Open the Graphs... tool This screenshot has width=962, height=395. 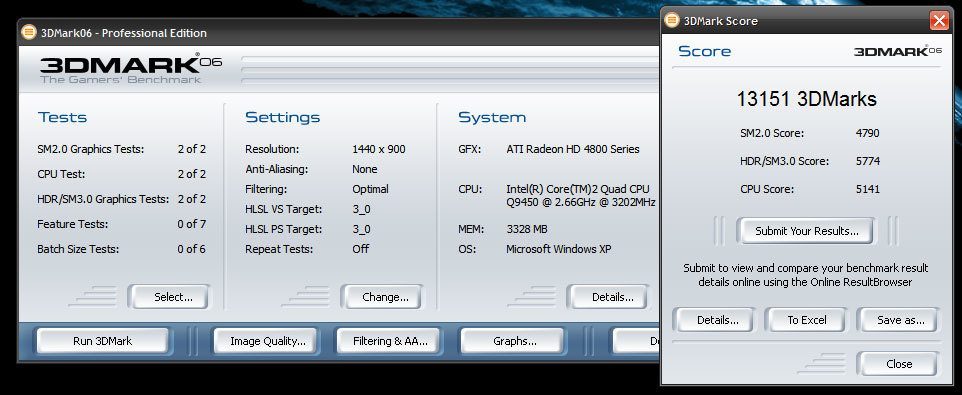tap(512, 341)
